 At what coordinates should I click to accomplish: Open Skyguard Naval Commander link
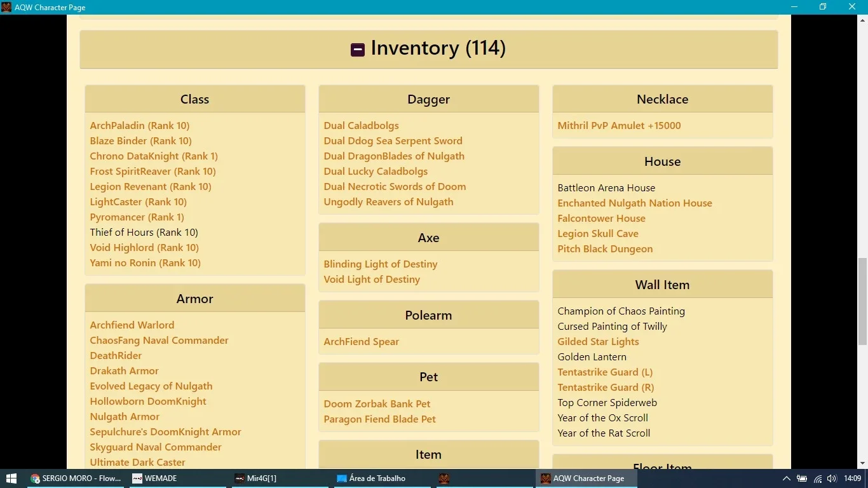pyautogui.click(x=156, y=447)
